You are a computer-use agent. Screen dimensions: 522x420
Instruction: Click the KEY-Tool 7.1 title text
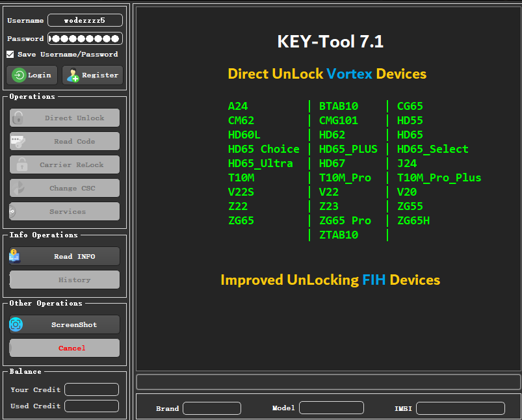click(330, 42)
